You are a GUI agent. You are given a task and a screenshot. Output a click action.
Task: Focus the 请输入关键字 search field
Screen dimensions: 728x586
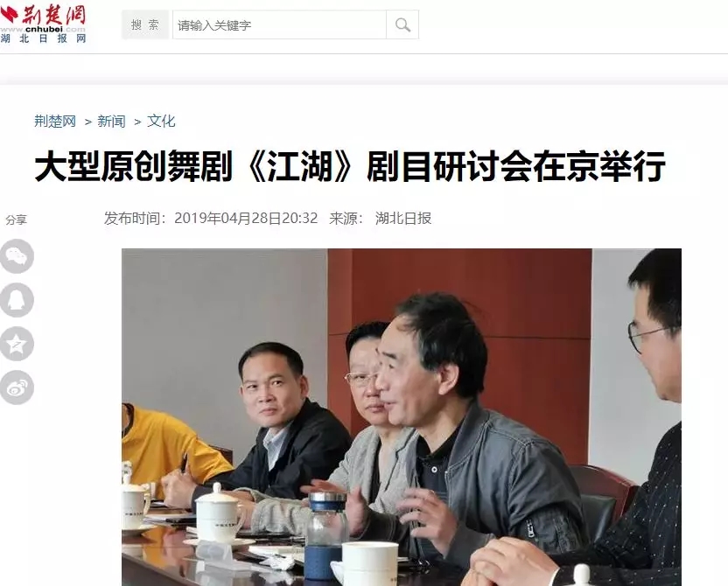click(x=279, y=24)
